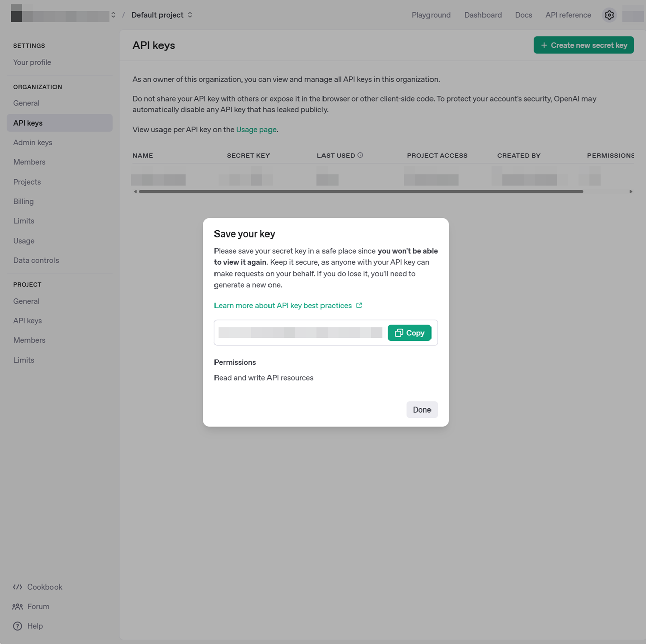Click the Cookbook code icon
Viewport: 646px width, 644px height.
click(18, 587)
